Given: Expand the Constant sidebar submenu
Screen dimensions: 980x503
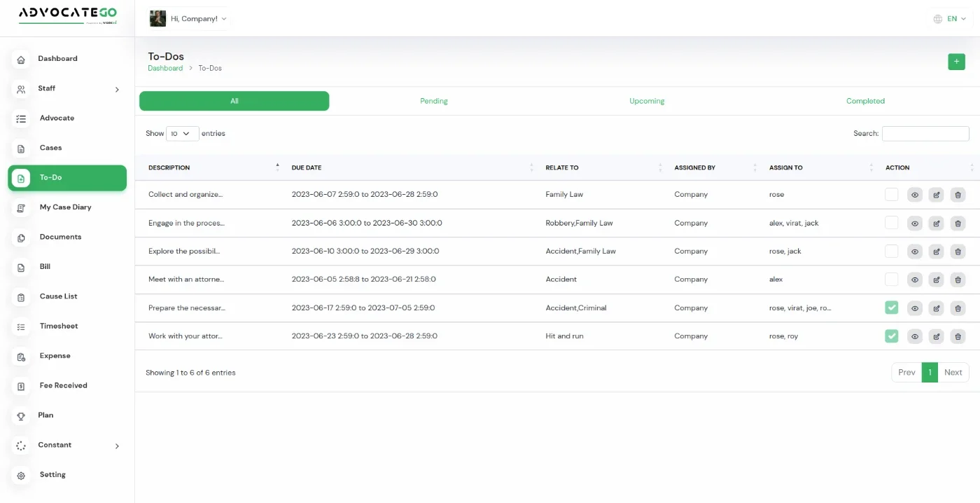Looking at the screenshot, I should (x=117, y=446).
